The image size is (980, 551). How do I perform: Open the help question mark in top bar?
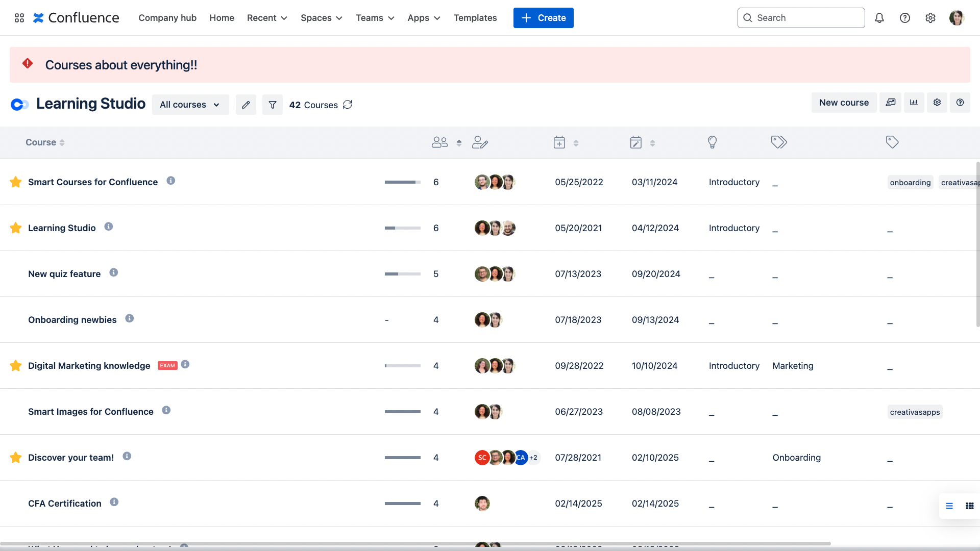pos(905,18)
